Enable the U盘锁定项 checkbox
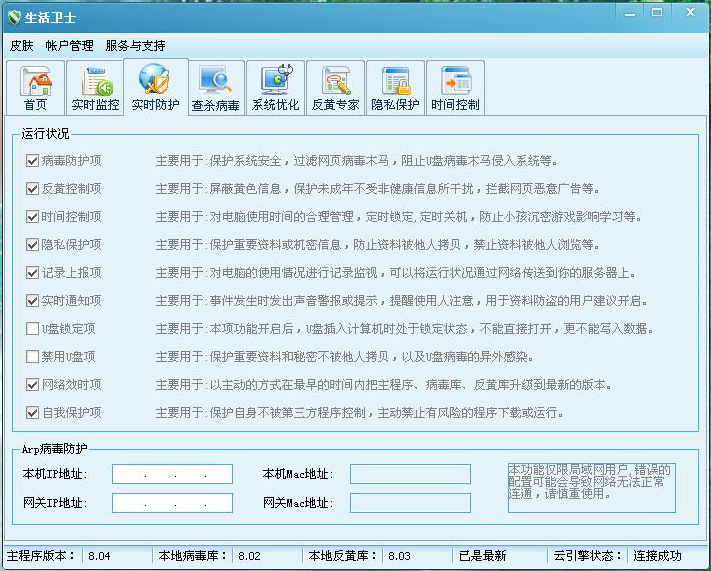The image size is (711, 571). pos(33,328)
